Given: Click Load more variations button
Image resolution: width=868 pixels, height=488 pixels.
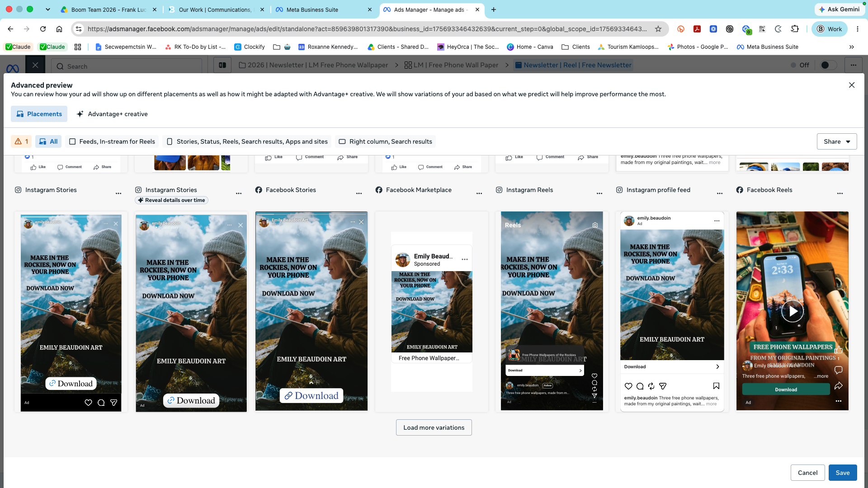Looking at the screenshot, I should [434, 427].
